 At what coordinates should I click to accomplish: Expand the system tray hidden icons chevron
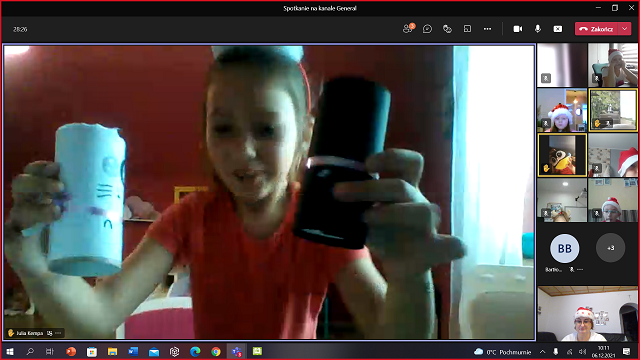tap(542, 351)
